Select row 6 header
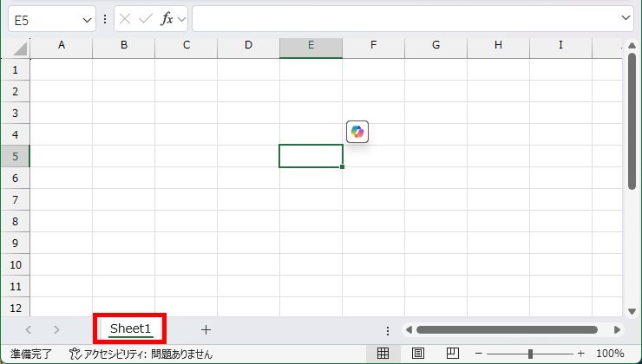Image resolution: width=642 pixels, height=364 pixels. [x=16, y=178]
